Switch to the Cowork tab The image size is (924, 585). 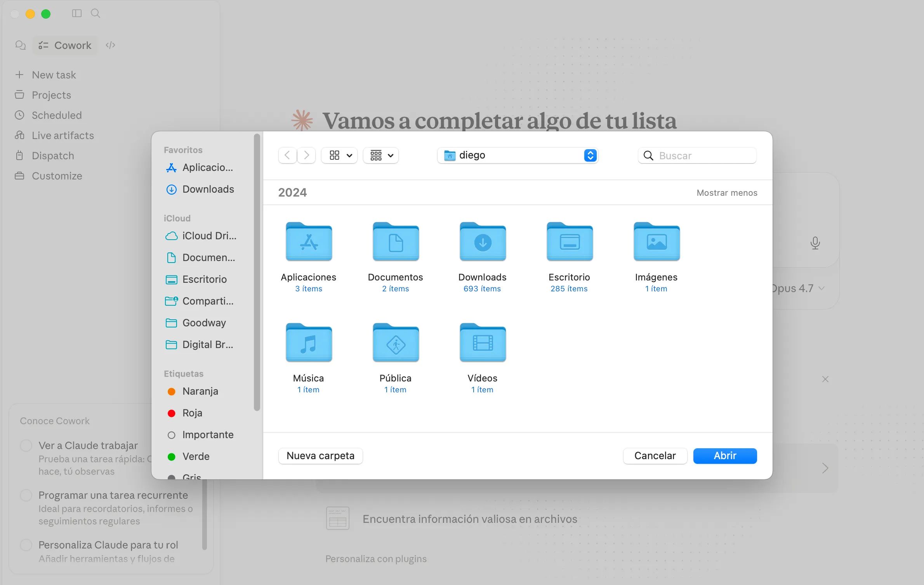(65, 45)
